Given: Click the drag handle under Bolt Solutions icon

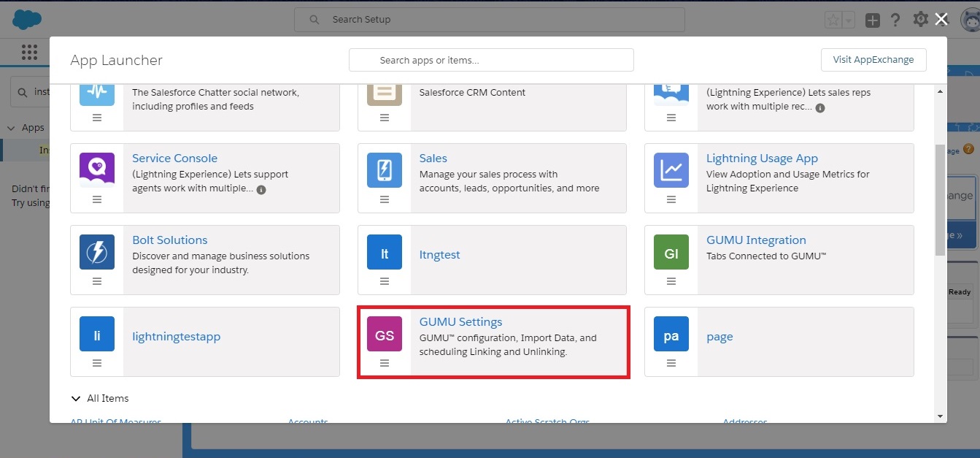Looking at the screenshot, I should (x=97, y=281).
